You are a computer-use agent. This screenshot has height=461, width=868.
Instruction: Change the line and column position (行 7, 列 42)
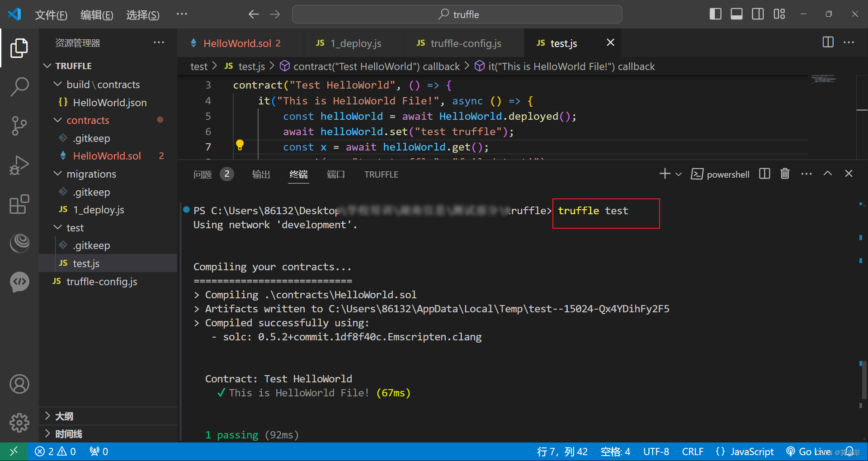[562, 452]
